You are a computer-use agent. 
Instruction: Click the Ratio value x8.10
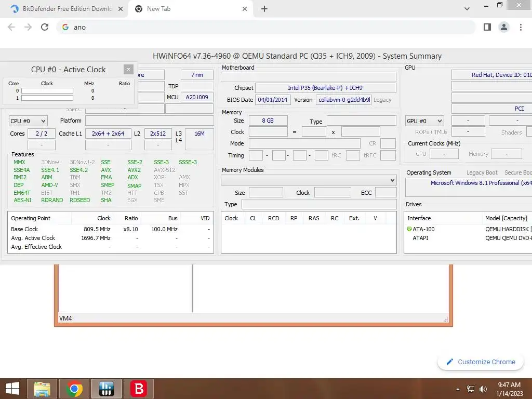coord(130,229)
